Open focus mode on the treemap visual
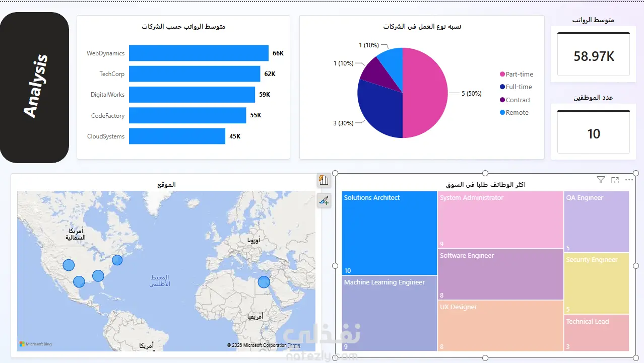The height and width of the screenshot is (363, 644). tap(615, 180)
